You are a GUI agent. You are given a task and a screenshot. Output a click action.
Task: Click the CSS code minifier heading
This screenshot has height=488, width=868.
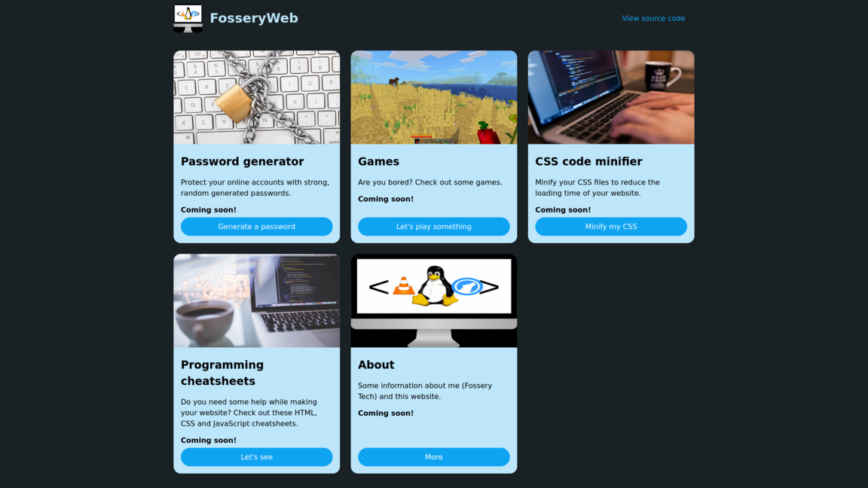tap(589, 162)
